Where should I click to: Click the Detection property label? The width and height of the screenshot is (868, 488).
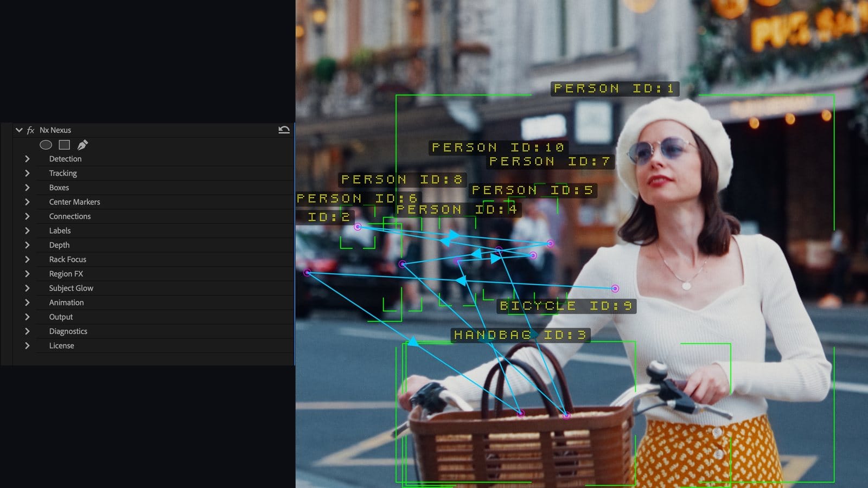(65, 159)
